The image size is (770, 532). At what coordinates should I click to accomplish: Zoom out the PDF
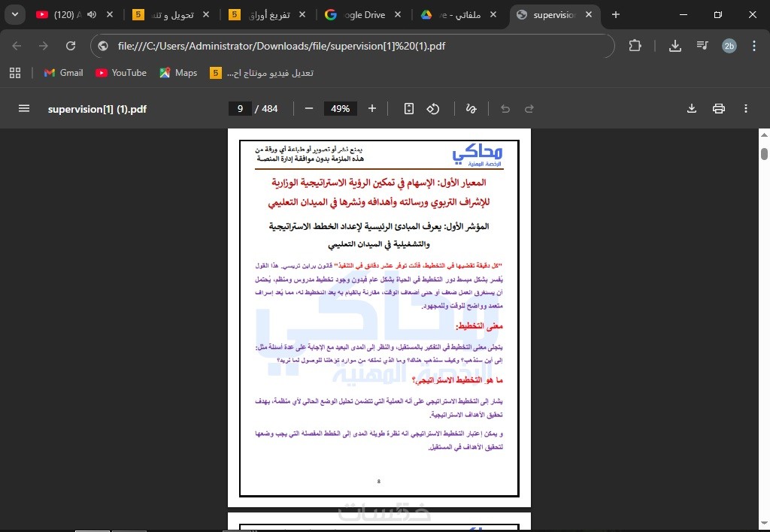tap(309, 108)
